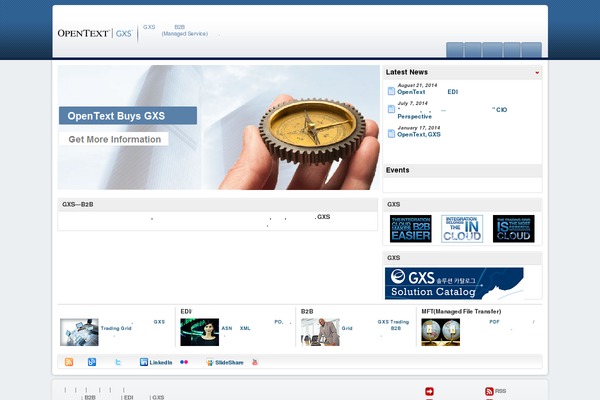
Task: Click the red arrow icon in the footer
Action: point(429,391)
